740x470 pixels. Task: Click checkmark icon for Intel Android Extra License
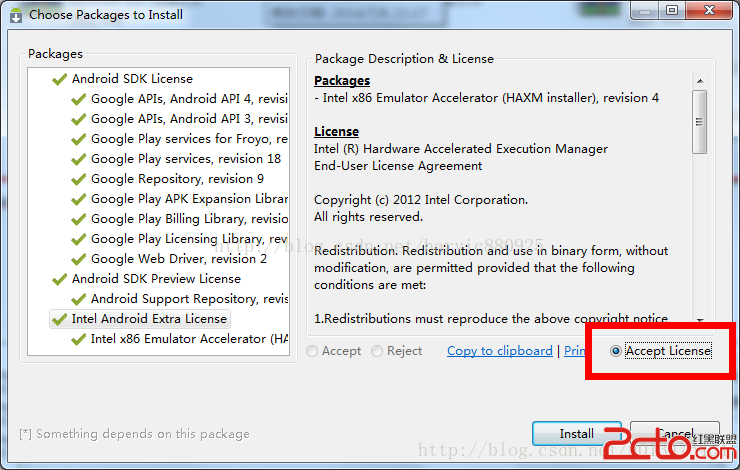59,319
